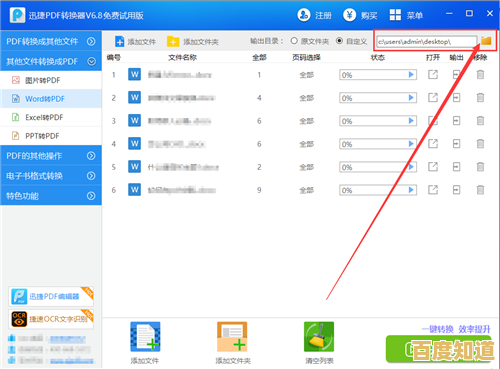Click the 0% progress bar in row 3

tap(378, 121)
